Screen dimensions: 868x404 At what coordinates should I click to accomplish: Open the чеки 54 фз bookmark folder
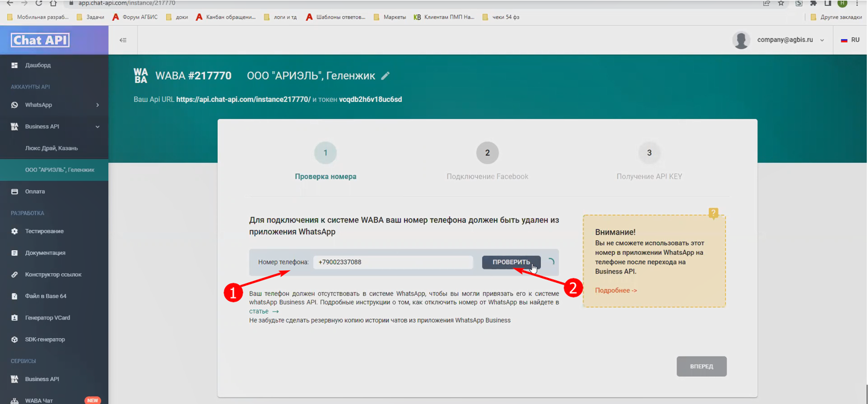[501, 17]
